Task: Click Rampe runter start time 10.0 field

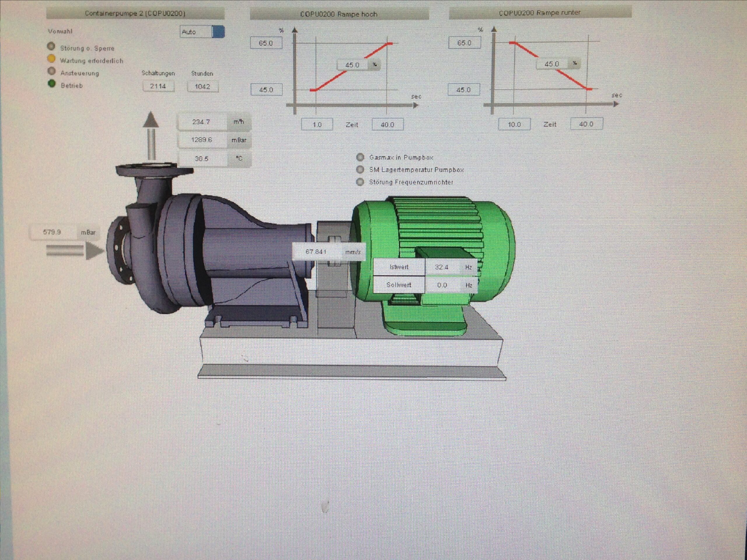Action: coord(514,124)
